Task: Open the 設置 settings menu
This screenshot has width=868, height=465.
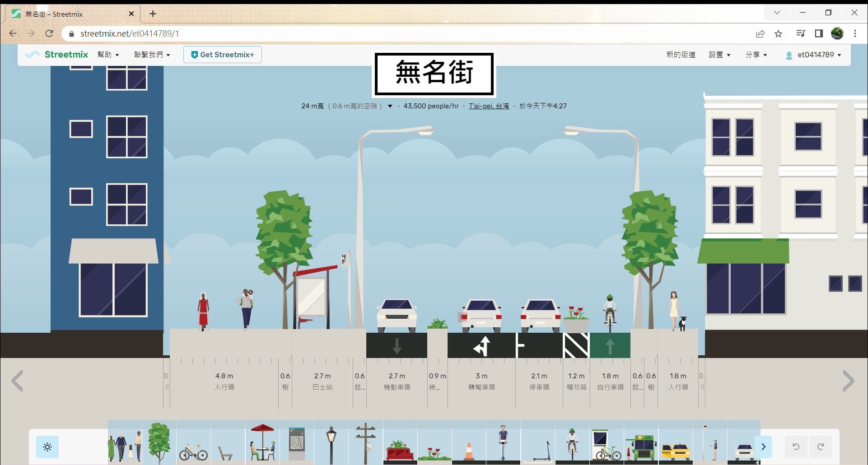Action: pyautogui.click(x=720, y=55)
